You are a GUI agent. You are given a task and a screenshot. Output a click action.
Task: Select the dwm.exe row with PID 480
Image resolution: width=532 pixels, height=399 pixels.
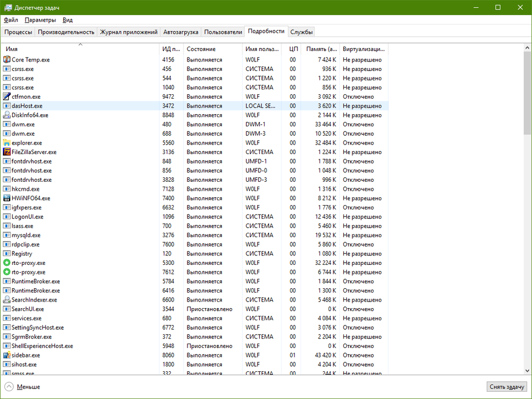[195, 125]
